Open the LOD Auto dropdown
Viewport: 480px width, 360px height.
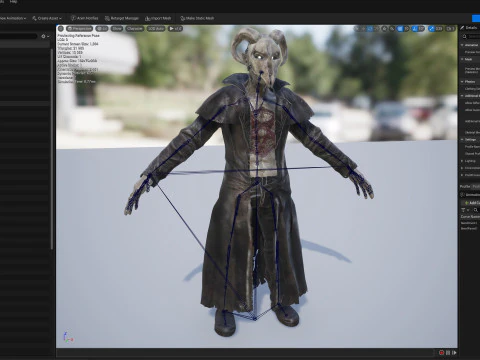tap(156, 29)
